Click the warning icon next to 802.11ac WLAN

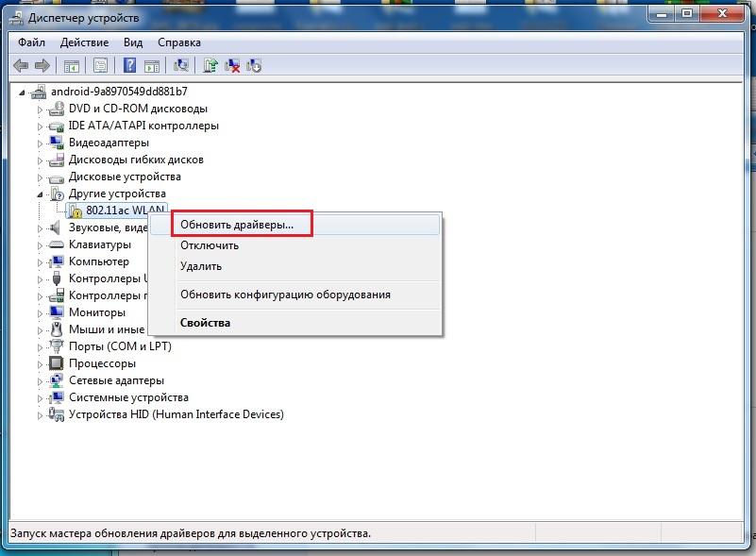click(x=76, y=211)
